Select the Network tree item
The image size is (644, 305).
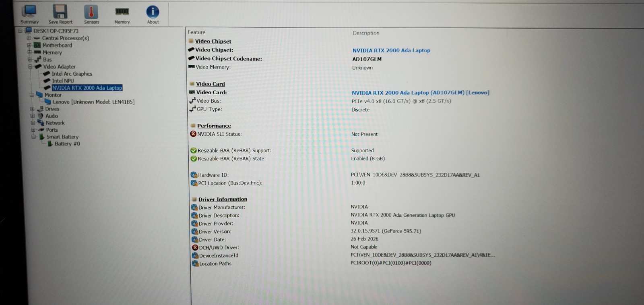[55, 123]
